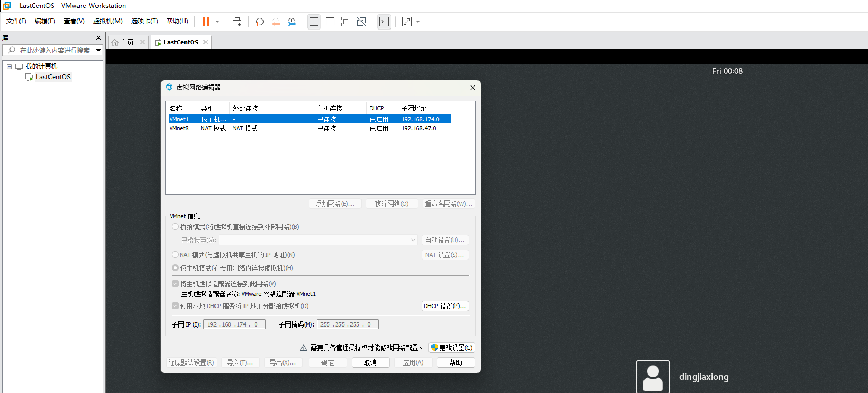
Task: Click 更改设置(C) with shield icon
Action: [452, 348]
